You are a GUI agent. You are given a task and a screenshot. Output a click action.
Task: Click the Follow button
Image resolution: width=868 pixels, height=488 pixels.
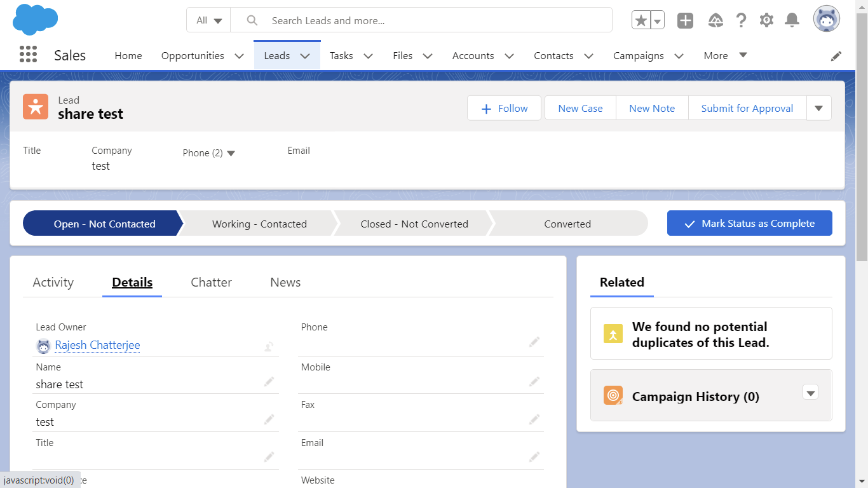tap(504, 108)
